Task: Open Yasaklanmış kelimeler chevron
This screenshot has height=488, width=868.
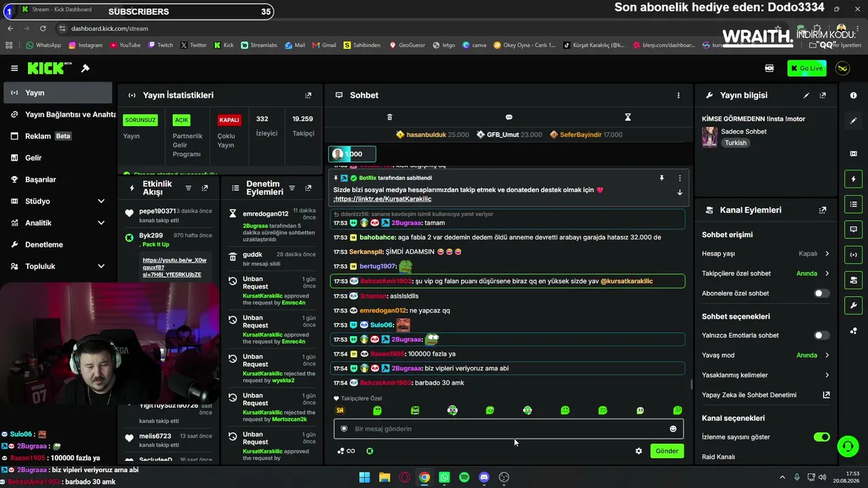Action: click(827, 375)
